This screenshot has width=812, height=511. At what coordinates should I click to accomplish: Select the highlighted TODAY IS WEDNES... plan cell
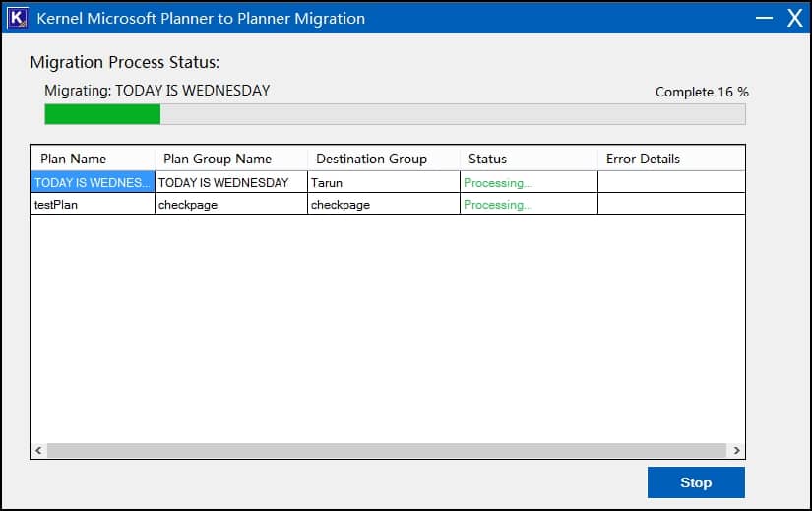pyautogui.click(x=93, y=182)
